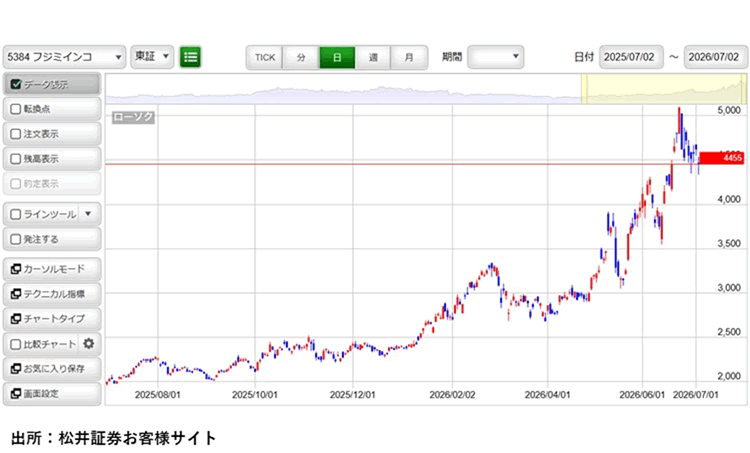The height and width of the screenshot is (453, 750).
Task: Click お気に入り保存 button label
Action: tap(54, 368)
